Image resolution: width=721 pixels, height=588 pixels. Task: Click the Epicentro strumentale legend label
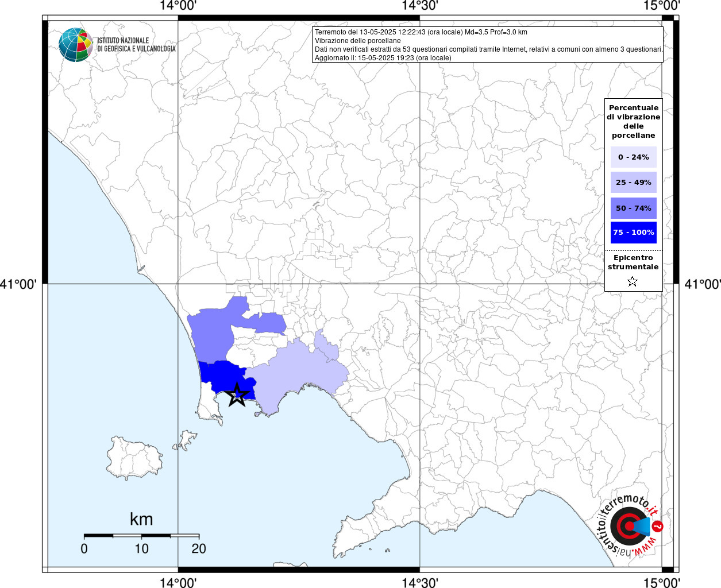(x=633, y=262)
